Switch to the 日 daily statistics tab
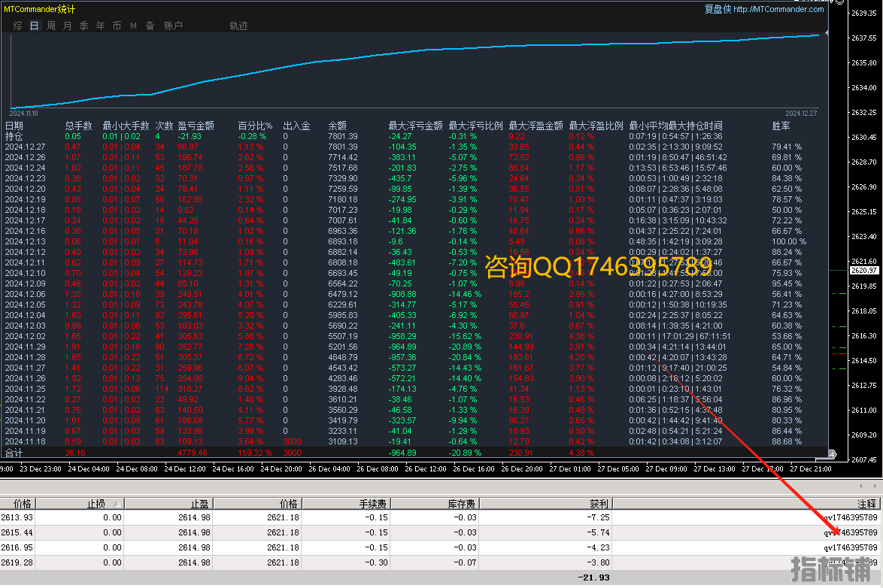 (35, 26)
